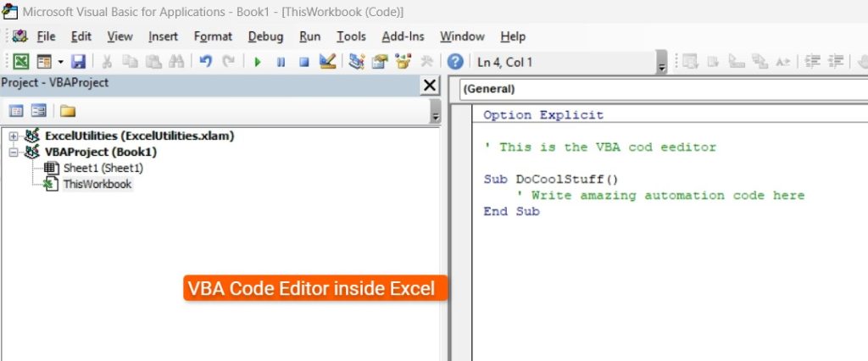Open the Debug menu
Image resolution: width=868 pixels, height=361 pixels.
[265, 36]
